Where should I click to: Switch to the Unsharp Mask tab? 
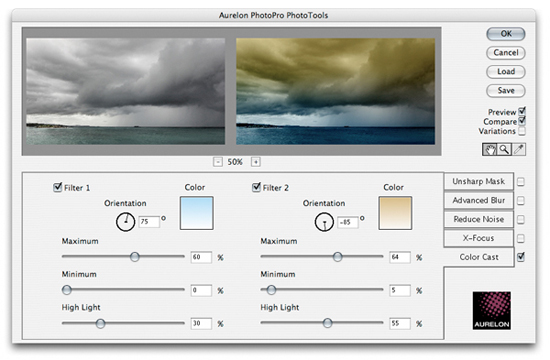tap(478, 181)
